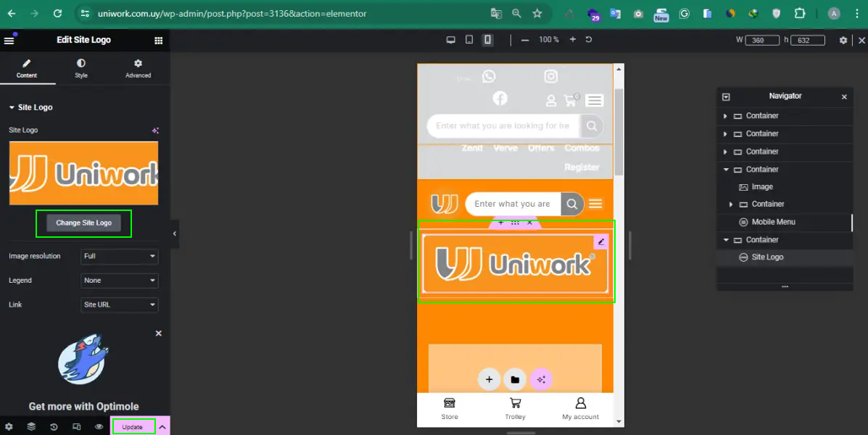The height and width of the screenshot is (435, 868).
Task: Close the Navigator panel
Action: click(x=844, y=97)
